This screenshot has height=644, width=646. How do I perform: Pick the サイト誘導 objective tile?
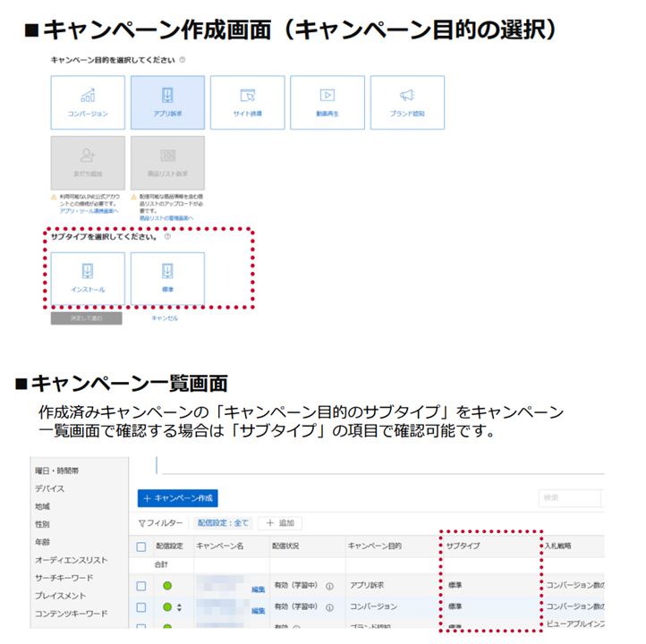point(247,103)
